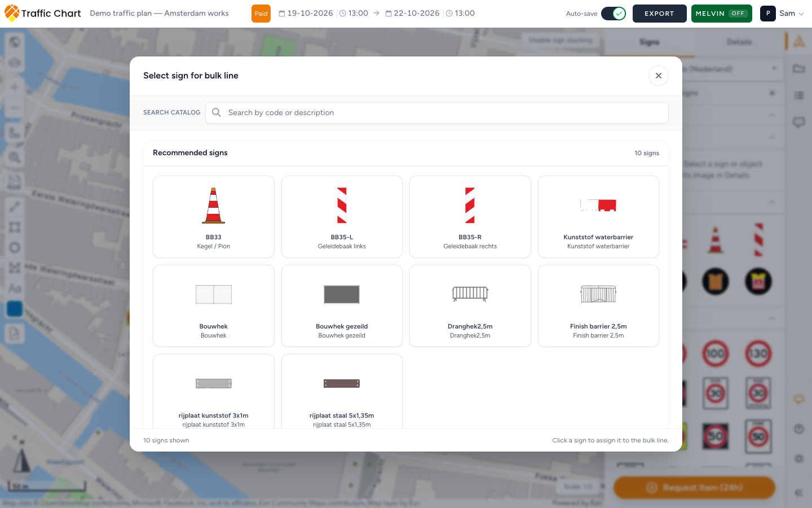Pick the Dranghek2,5m barrier sign

[470, 306]
